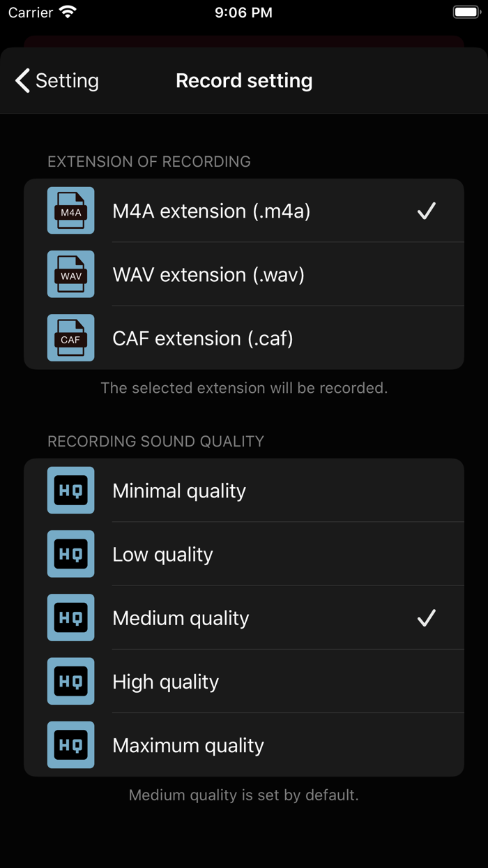Click the M4A file format icon
488x868 pixels.
point(70,211)
